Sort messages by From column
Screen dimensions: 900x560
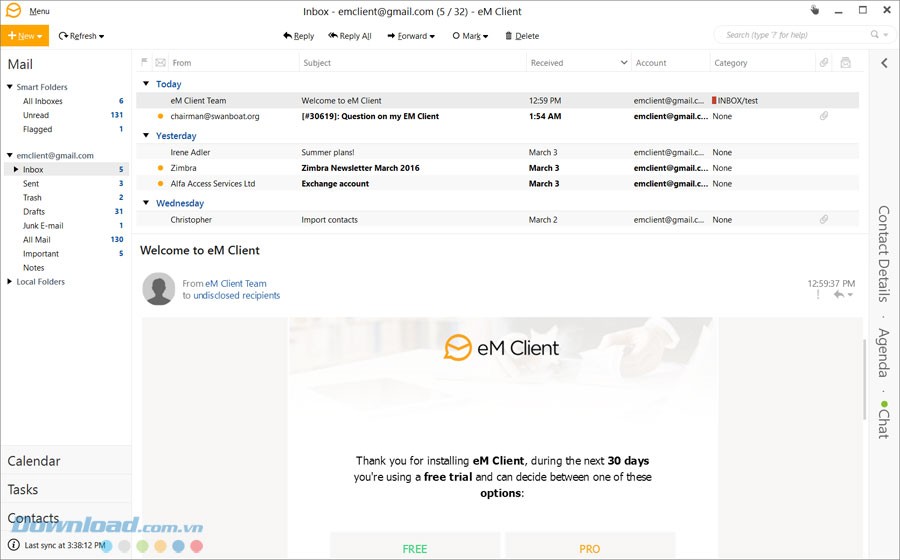(181, 63)
